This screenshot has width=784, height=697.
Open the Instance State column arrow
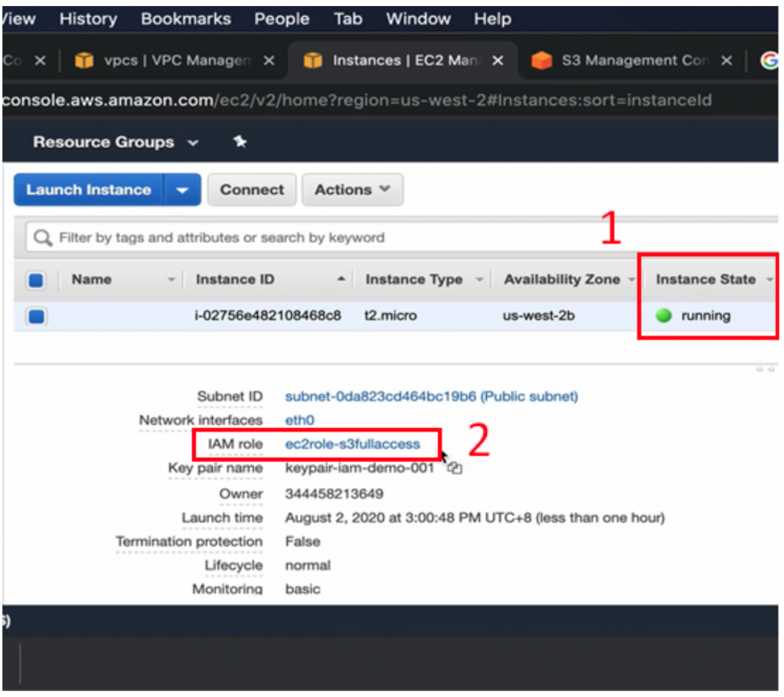tap(769, 280)
